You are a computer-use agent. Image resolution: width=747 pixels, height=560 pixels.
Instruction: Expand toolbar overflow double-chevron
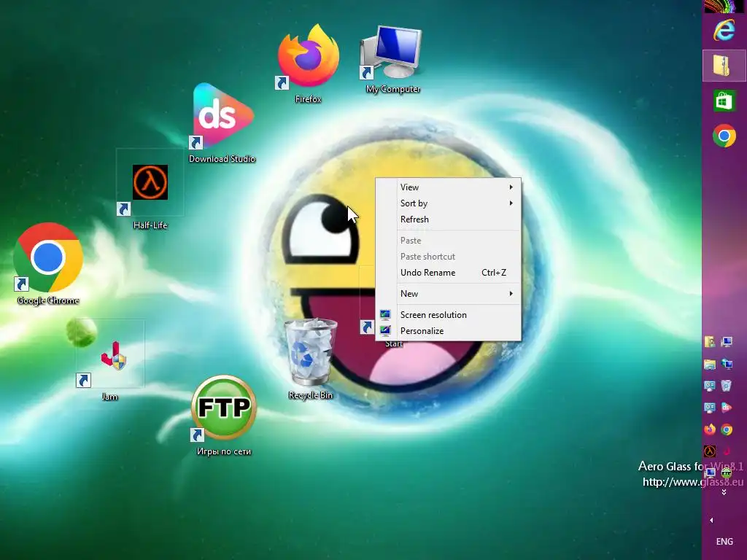coord(724,492)
